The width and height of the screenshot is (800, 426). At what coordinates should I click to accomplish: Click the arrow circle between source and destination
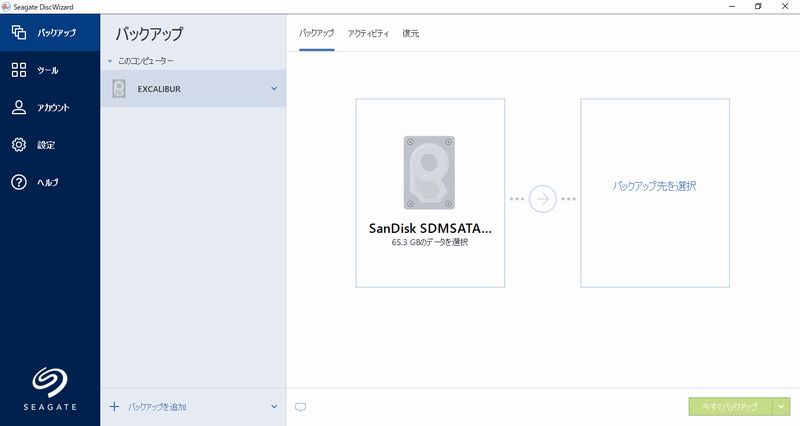pyautogui.click(x=542, y=198)
